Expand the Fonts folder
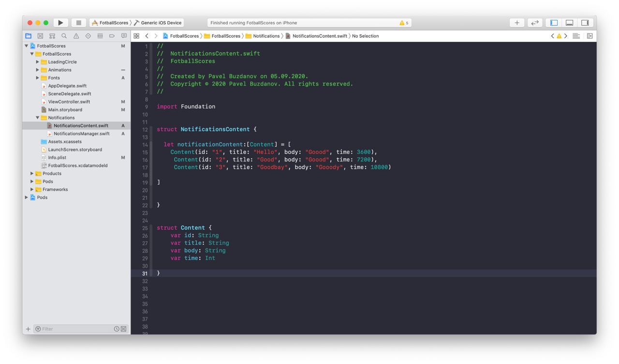The height and width of the screenshot is (364, 619). [x=38, y=78]
